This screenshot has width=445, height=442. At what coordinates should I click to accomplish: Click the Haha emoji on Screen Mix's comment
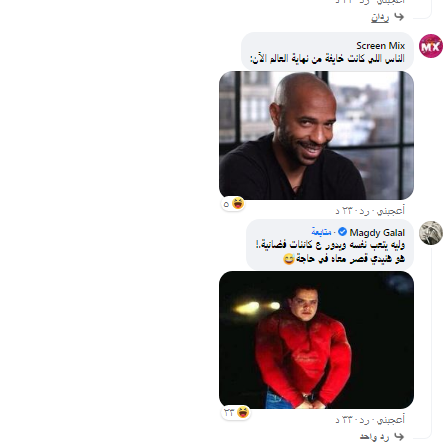point(238,203)
